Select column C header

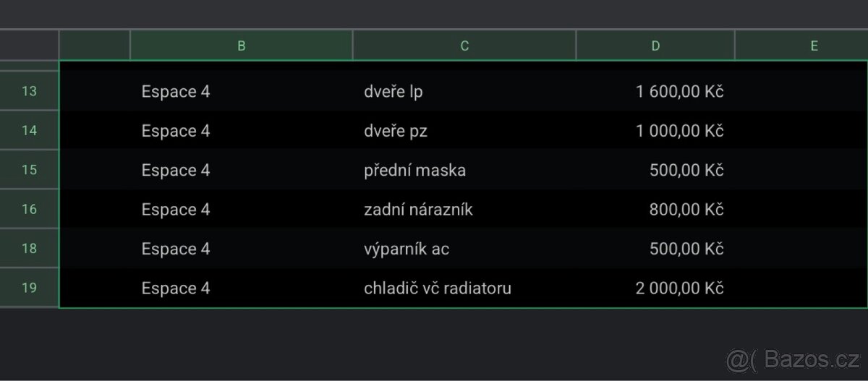click(x=464, y=46)
